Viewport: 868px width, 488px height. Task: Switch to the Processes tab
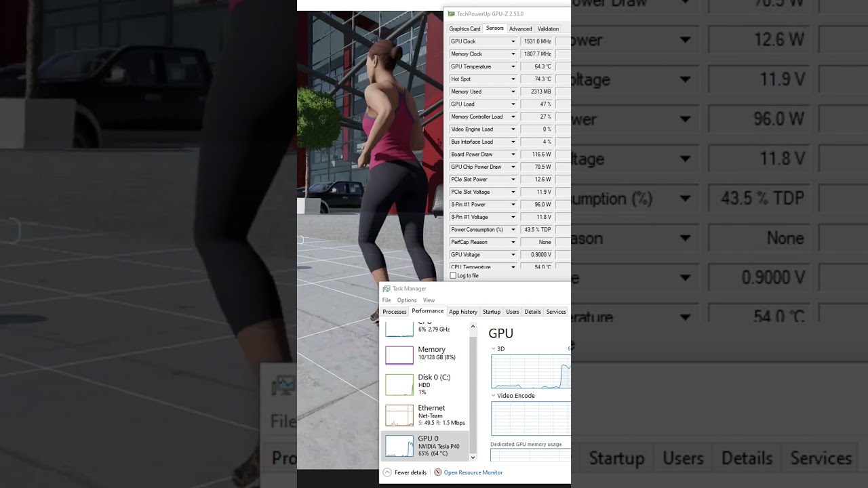pos(395,312)
